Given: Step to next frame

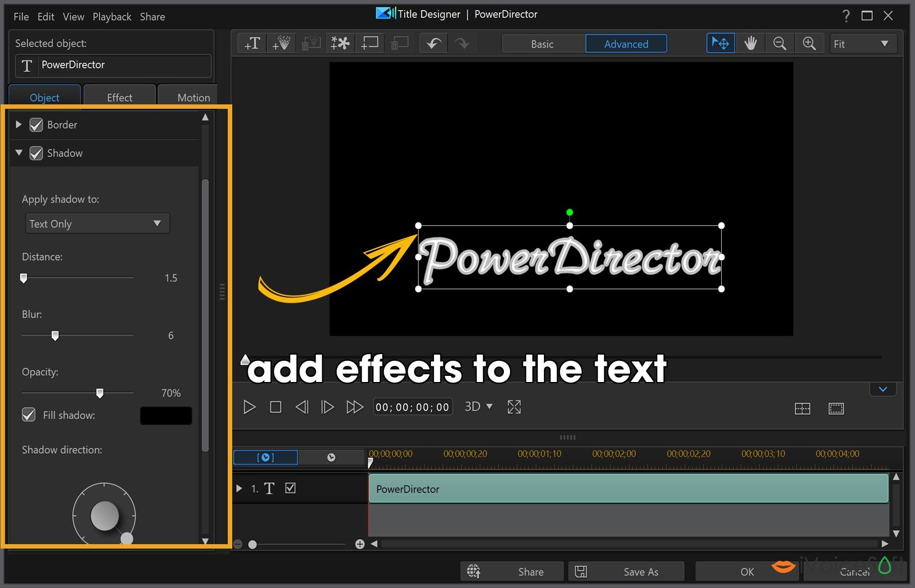Looking at the screenshot, I should 327,407.
